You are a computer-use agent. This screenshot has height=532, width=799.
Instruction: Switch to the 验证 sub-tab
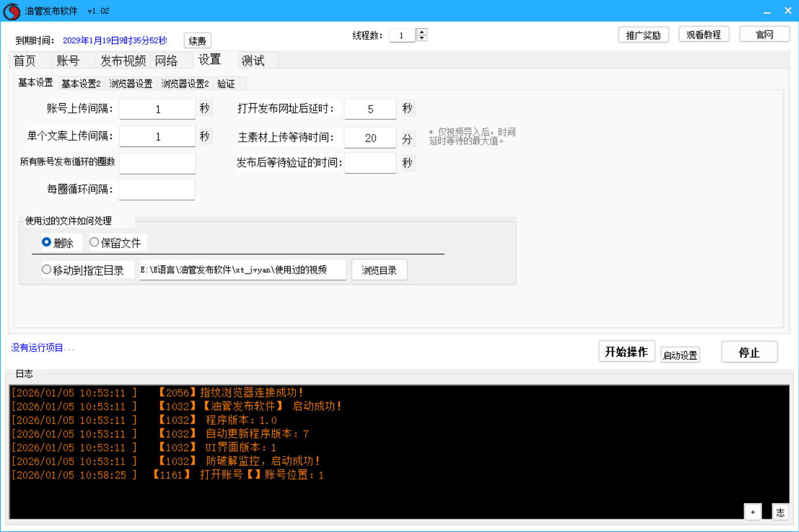226,84
